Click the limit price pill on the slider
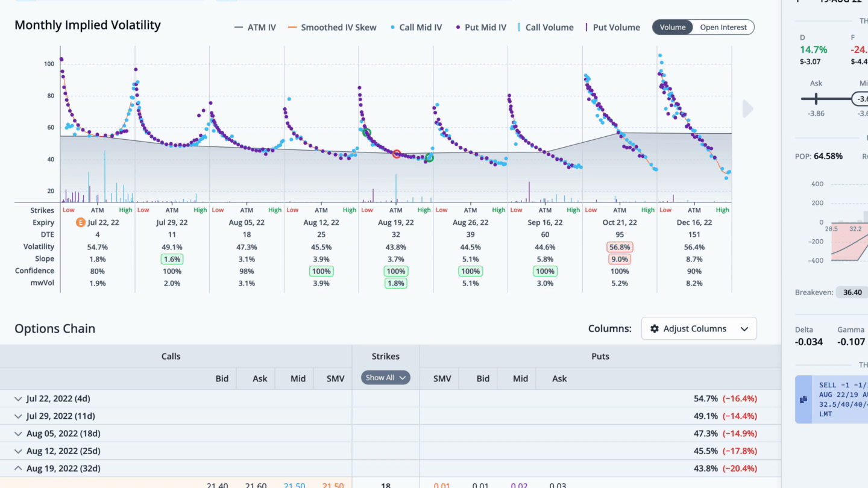The width and height of the screenshot is (868, 488). [x=861, y=99]
